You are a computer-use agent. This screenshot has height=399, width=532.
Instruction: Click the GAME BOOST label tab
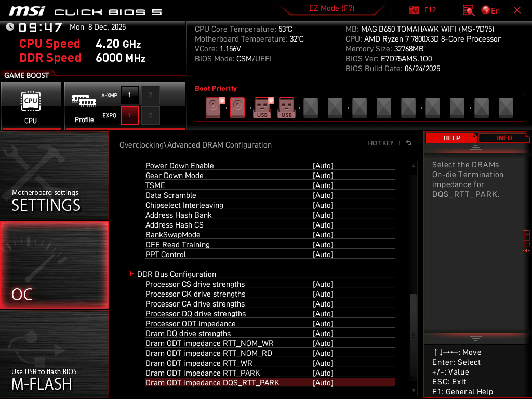point(26,75)
